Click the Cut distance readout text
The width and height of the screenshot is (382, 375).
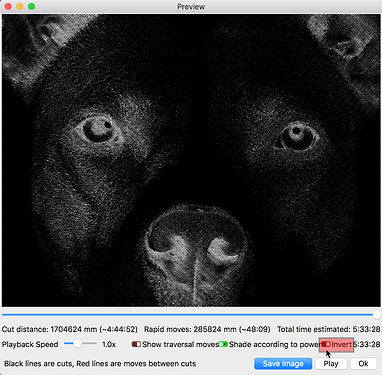click(x=70, y=329)
